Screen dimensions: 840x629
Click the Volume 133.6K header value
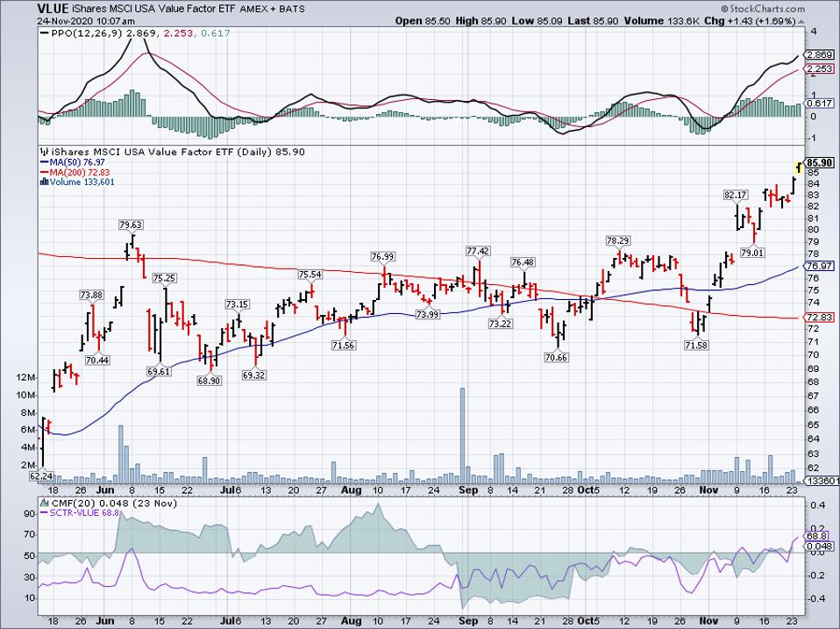pos(662,21)
